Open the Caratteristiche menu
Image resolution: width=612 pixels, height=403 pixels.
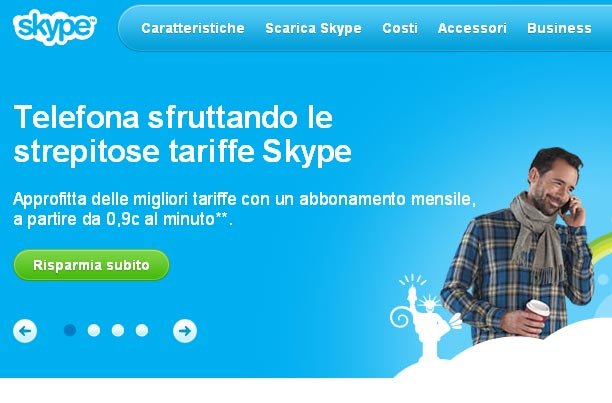click(x=193, y=28)
